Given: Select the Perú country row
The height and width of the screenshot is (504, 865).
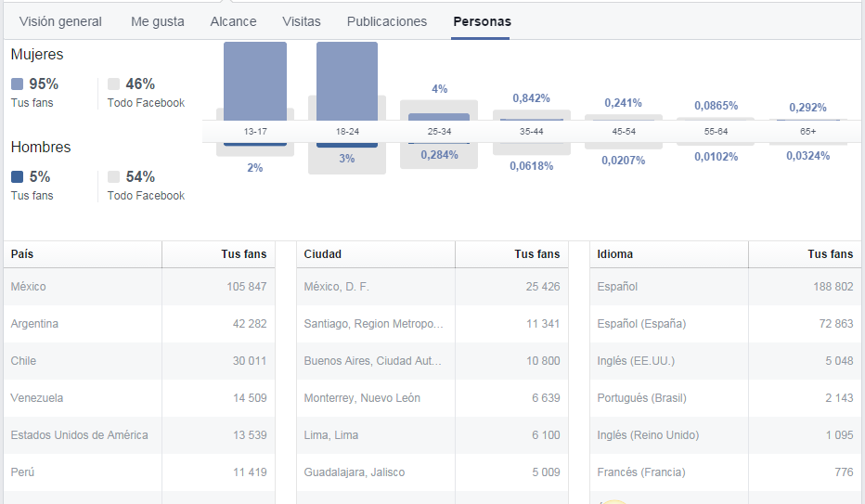Looking at the screenshot, I should 139,472.
